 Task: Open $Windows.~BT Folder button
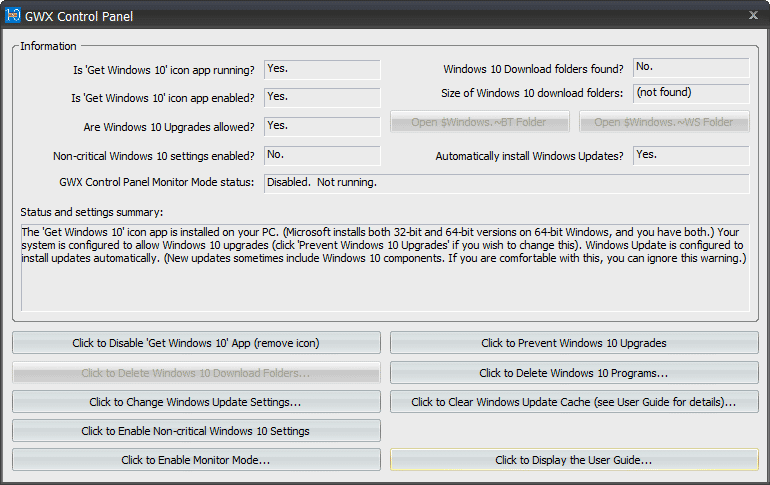(480, 122)
